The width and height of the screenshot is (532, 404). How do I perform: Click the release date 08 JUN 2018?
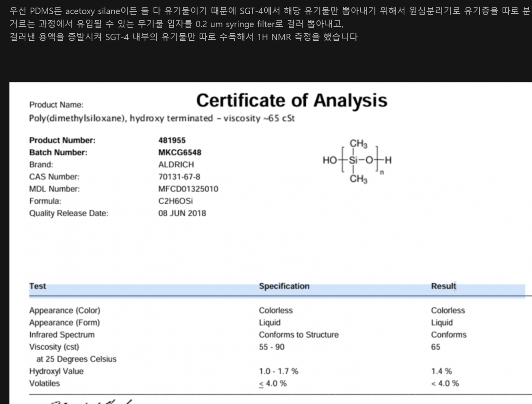click(x=182, y=213)
